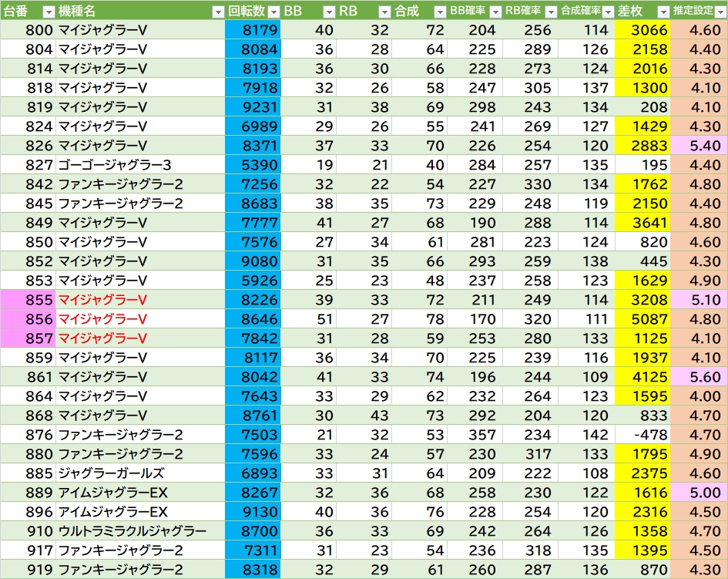Click rotation count cell 9130

[253, 512]
